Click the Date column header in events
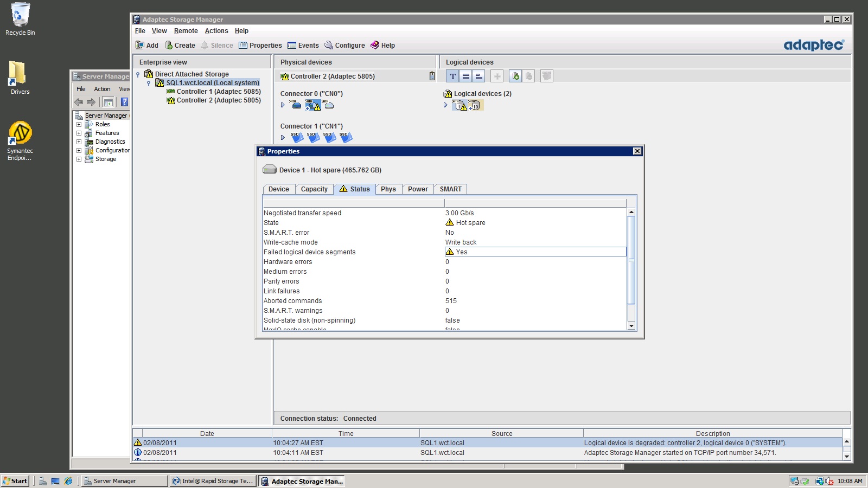The width and height of the screenshot is (868, 488). pyautogui.click(x=207, y=433)
